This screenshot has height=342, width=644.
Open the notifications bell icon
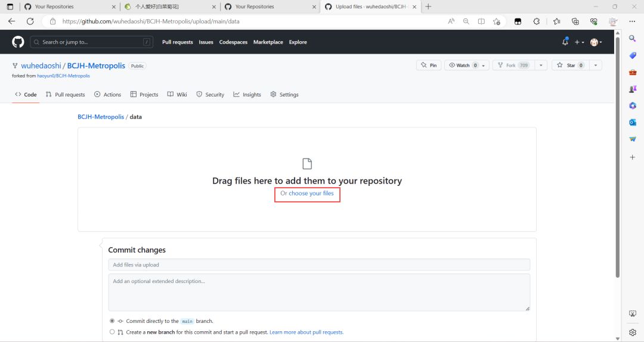(565, 42)
